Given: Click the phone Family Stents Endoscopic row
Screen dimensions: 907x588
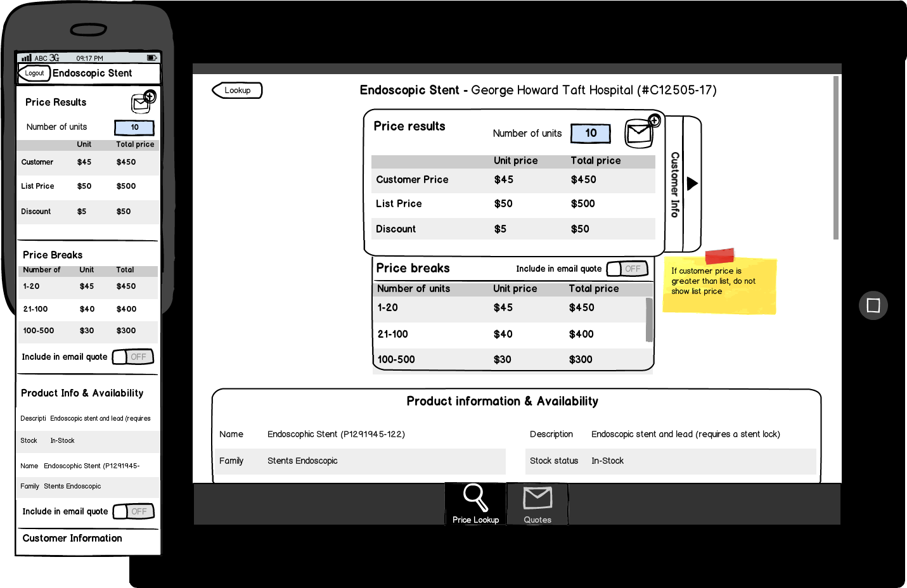Looking at the screenshot, I should (x=88, y=487).
